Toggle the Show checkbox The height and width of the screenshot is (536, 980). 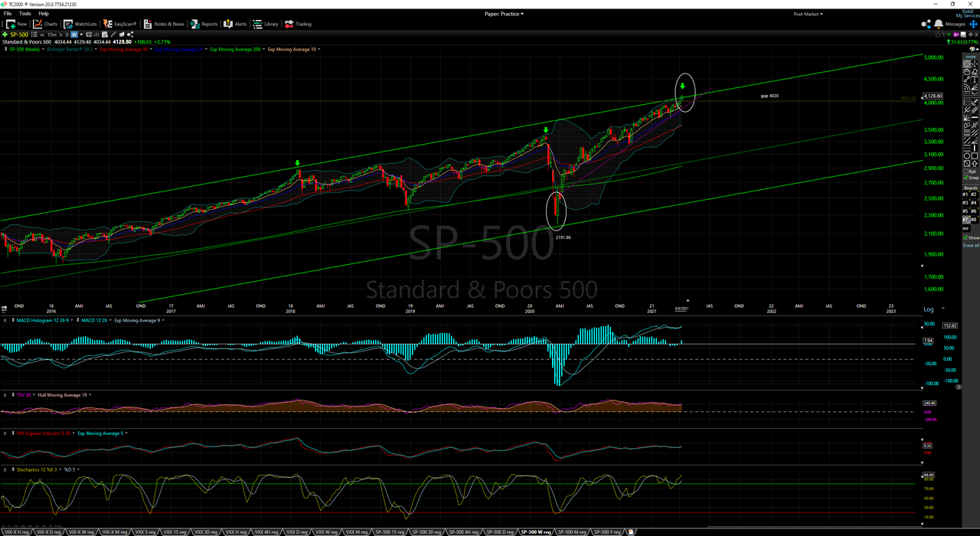(965, 237)
